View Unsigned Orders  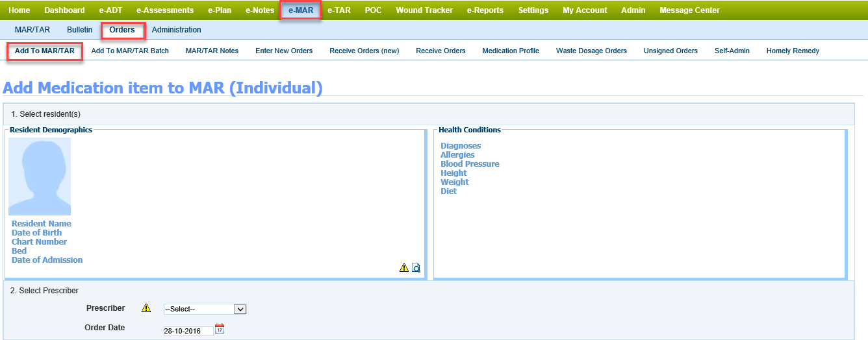pyautogui.click(x=670, y=51)
